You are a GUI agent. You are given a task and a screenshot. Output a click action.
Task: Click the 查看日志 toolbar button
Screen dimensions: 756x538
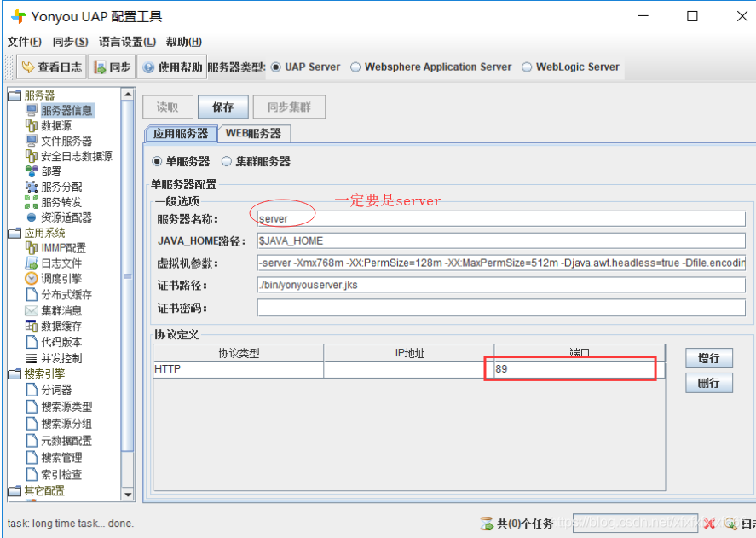[52, 67]
